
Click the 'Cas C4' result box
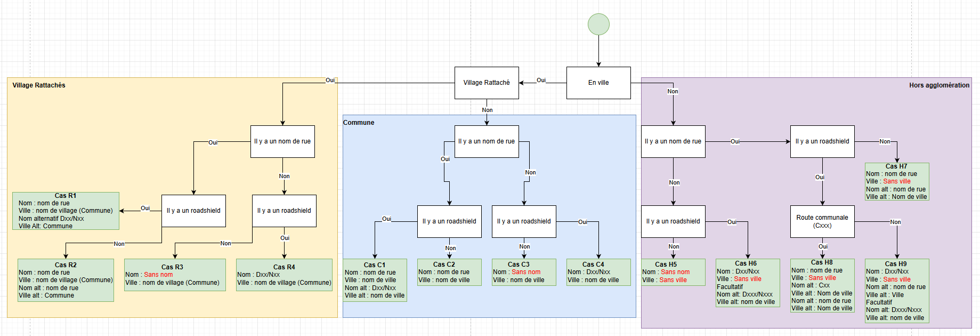click(598, 273)
